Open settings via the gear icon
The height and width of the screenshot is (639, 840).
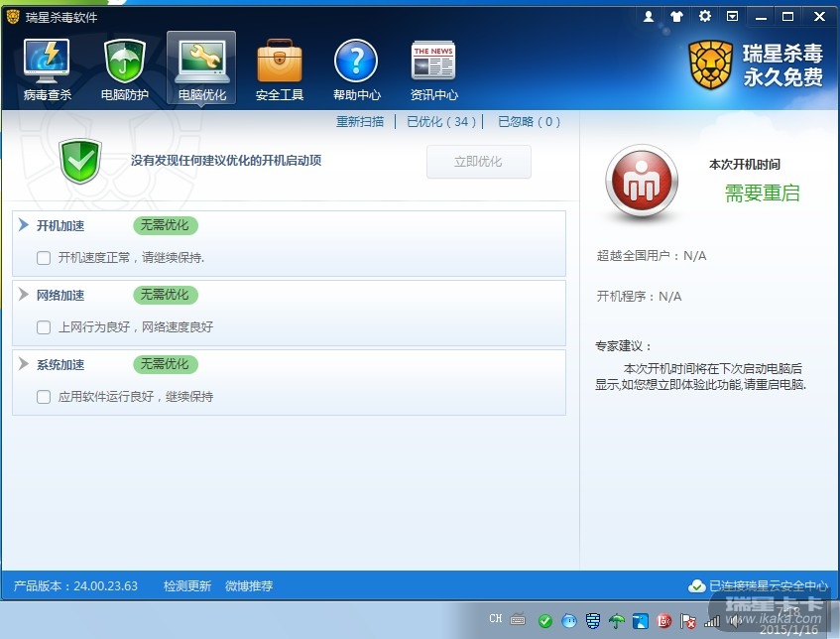pyautogui.click(x=705, y=17)
